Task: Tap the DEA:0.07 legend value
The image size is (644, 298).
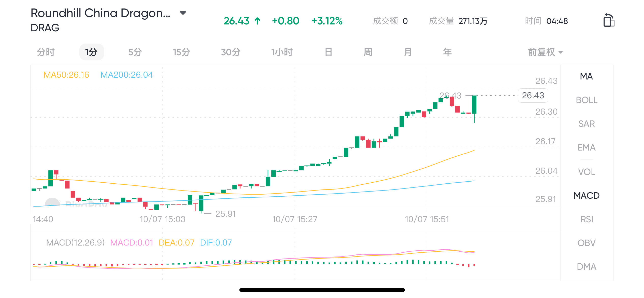Action: tap(177, 243)
